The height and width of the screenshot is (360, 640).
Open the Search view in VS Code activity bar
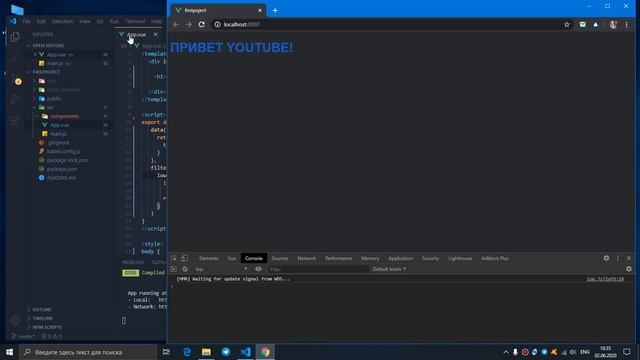pos(15,57)
